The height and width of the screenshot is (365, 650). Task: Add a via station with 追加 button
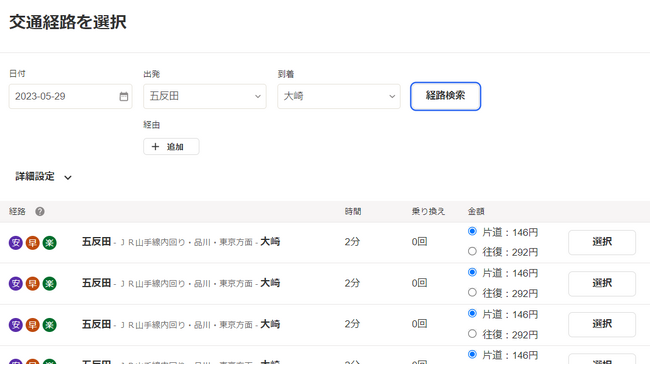coord(171,146)
